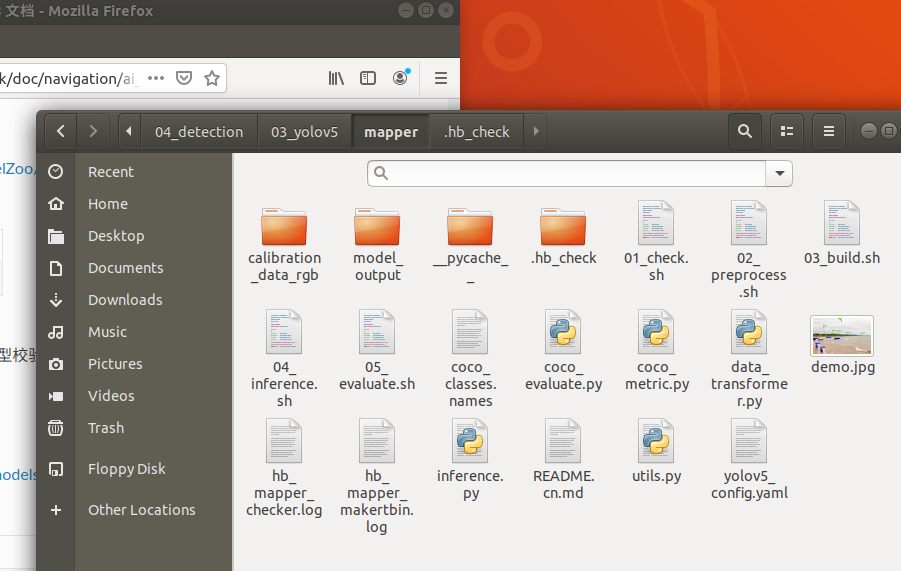Click Other Locations in sidebar
This screenshot has width=901, height=571.
pos(141,510)
